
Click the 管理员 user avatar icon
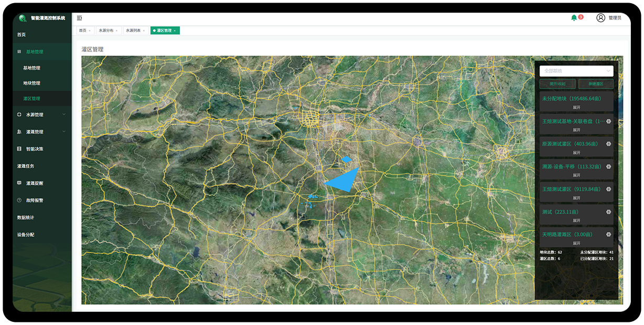600,18
